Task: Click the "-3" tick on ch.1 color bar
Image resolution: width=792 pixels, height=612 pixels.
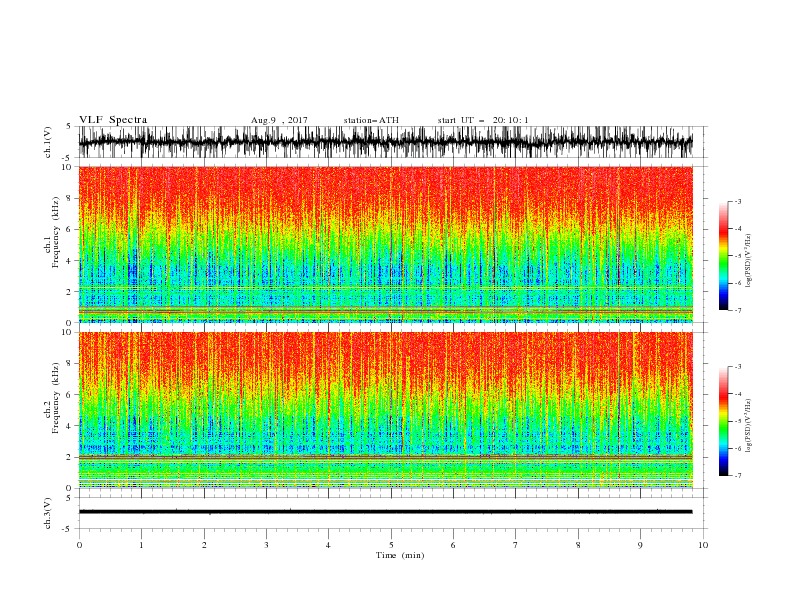Action: click(738, 201)
